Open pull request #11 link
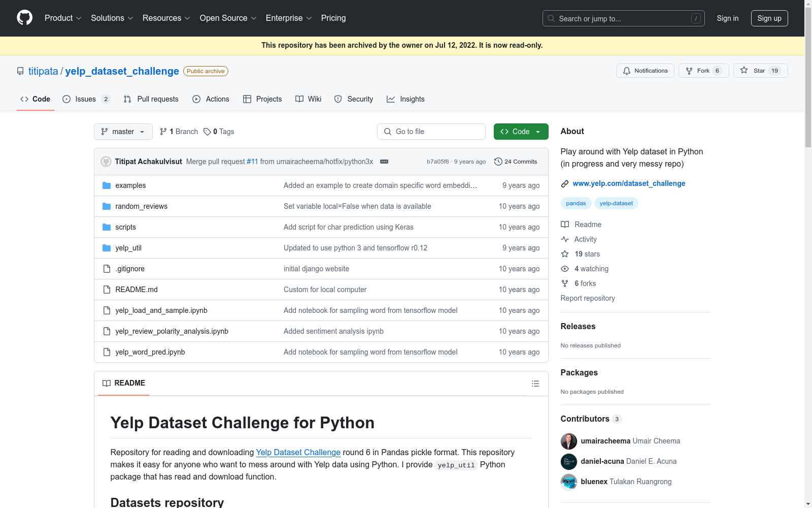 [x=252, y=162]
